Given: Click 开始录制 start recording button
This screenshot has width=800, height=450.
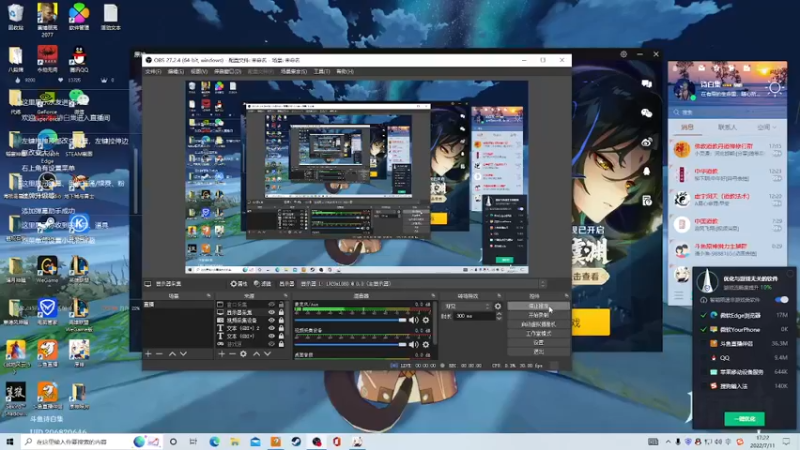Looking at the screenshot, I should (538, 315).
